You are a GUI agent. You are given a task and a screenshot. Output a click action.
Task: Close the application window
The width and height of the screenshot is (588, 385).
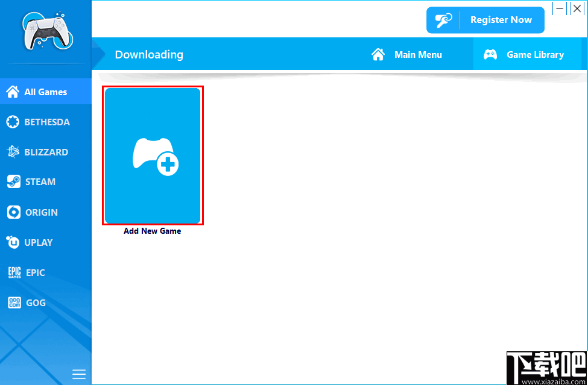pyautogui.click(x=577, y=8)
